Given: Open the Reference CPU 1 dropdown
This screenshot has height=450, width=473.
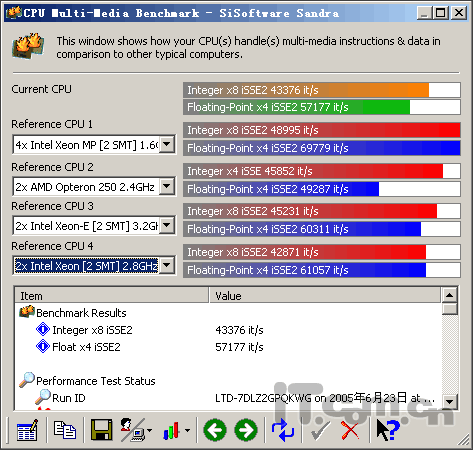Looking at the screenshot, I should click(x=167, y=145).
